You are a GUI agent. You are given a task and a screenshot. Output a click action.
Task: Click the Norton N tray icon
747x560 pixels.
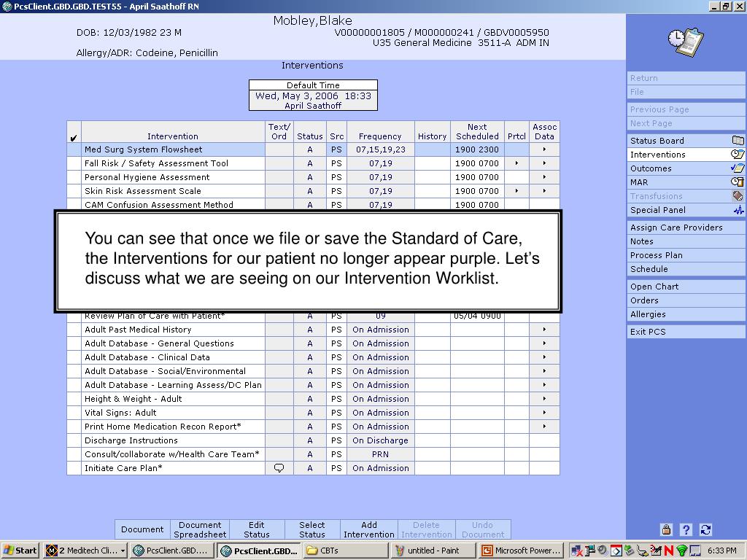click(x=669, y=551)
